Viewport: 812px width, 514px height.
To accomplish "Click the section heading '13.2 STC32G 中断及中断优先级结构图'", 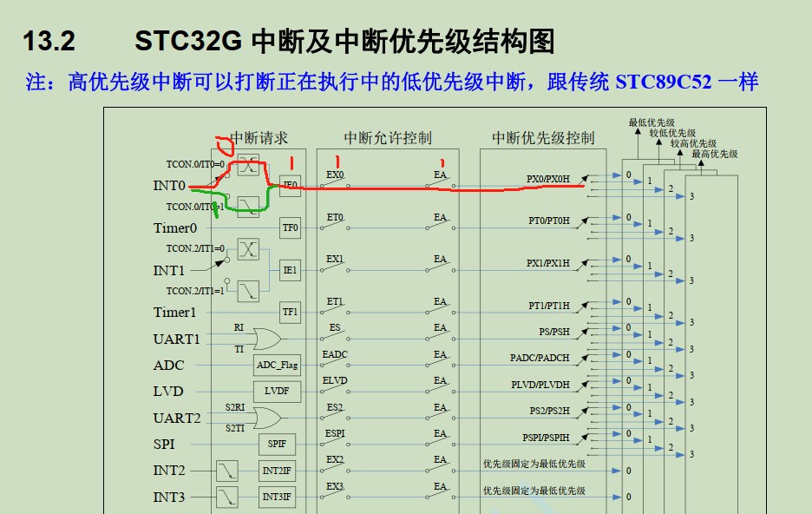I will point(289,42).
